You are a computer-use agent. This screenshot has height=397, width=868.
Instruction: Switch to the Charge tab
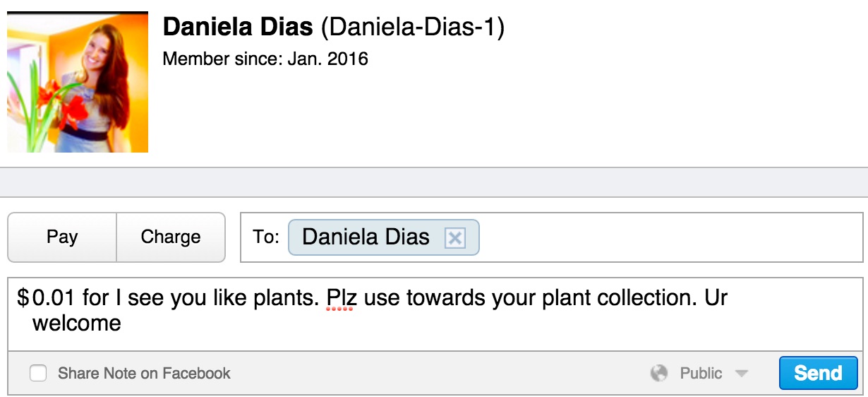pos(171,237)
